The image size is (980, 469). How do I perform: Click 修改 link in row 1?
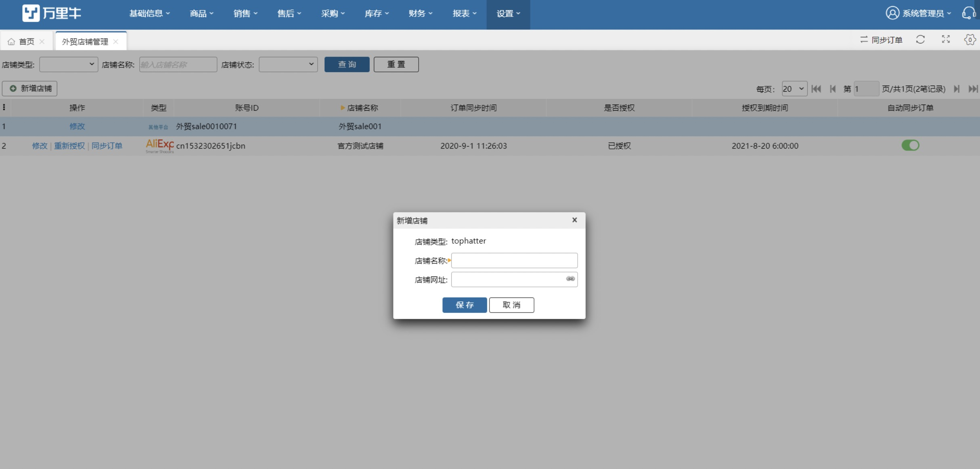click(x=77, y=126)
